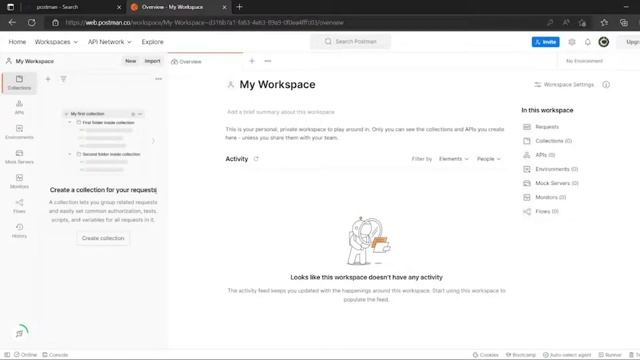Open tab options ellipsis menu
640x360 pixels.
[x=268, y=61]
